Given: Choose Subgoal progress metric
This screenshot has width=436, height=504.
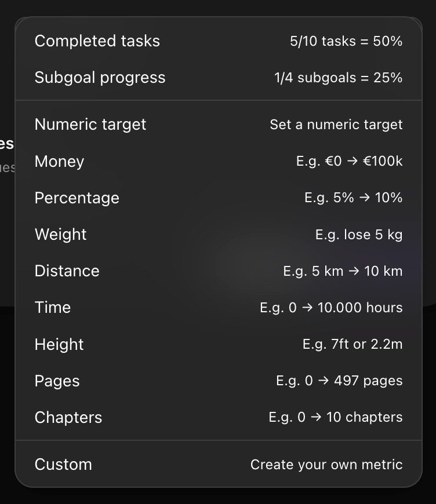Looking at the screenshot, I should (100, 78).
